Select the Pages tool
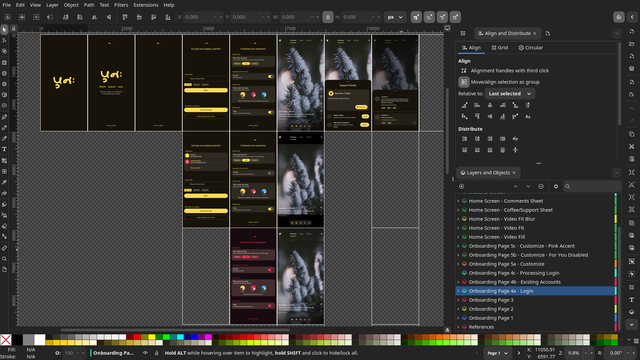Viewport: 640px width, 360px height. coord(4,269)
